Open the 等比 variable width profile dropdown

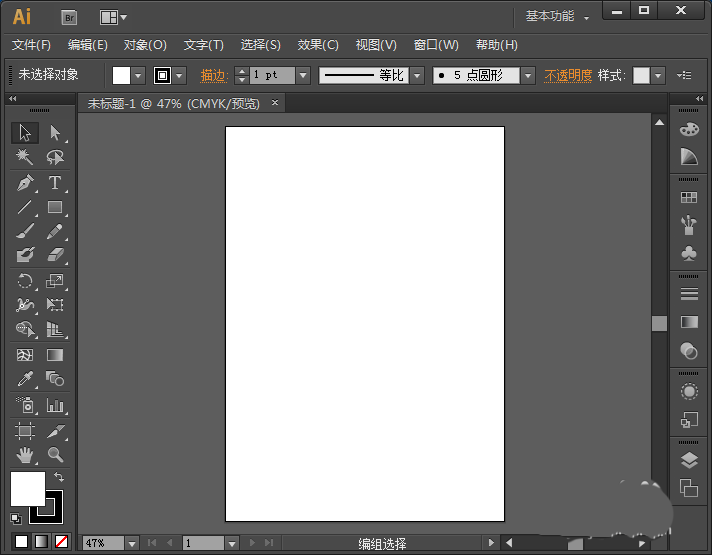pyautogui.click(x=417, y=75)
